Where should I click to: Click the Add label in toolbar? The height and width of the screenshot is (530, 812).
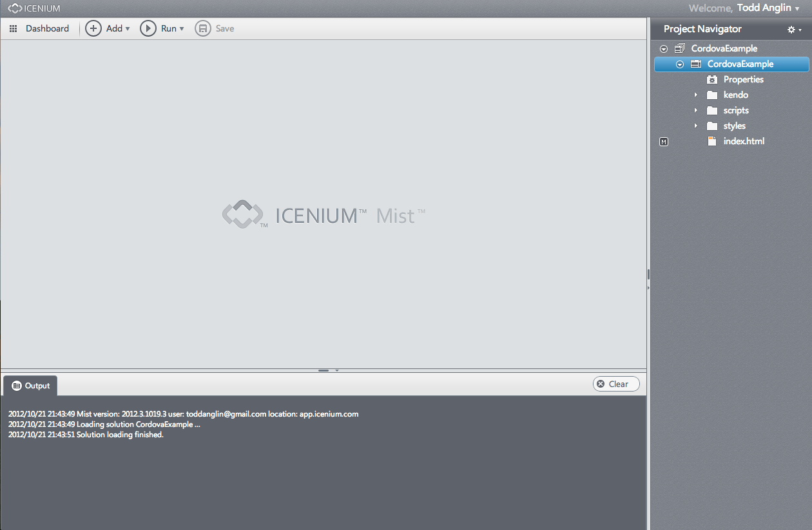pyautogui.click(x=114, y=28)
